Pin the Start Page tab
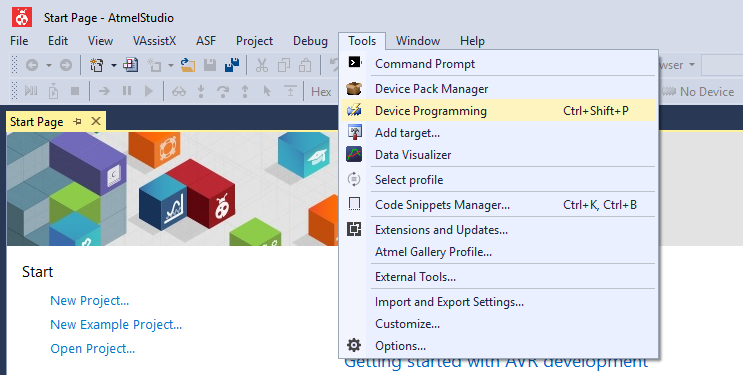743x375 pixels. (77, 122)
